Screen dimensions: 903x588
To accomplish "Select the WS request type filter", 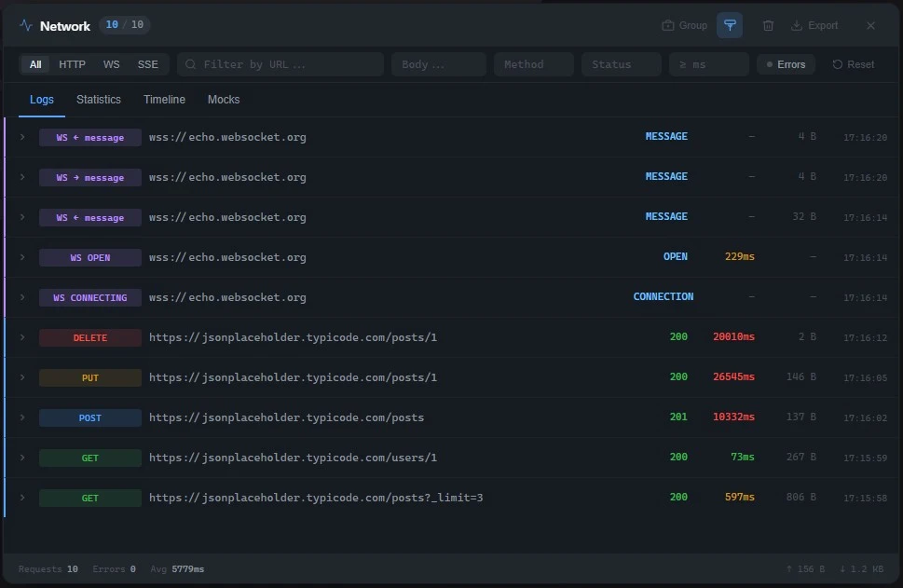I will pyautogui.click(x=111, y=64).
